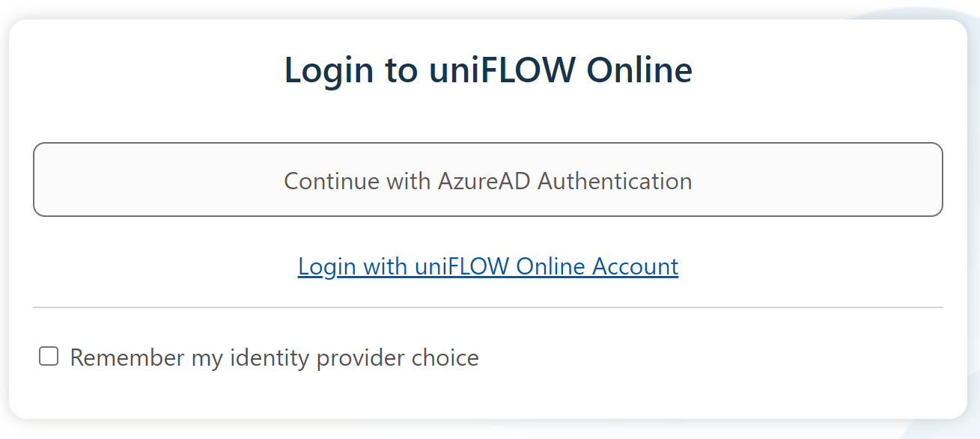The image size is (980, 439).
Task: Tick the identity provider remember box
Action: [49, 357]
